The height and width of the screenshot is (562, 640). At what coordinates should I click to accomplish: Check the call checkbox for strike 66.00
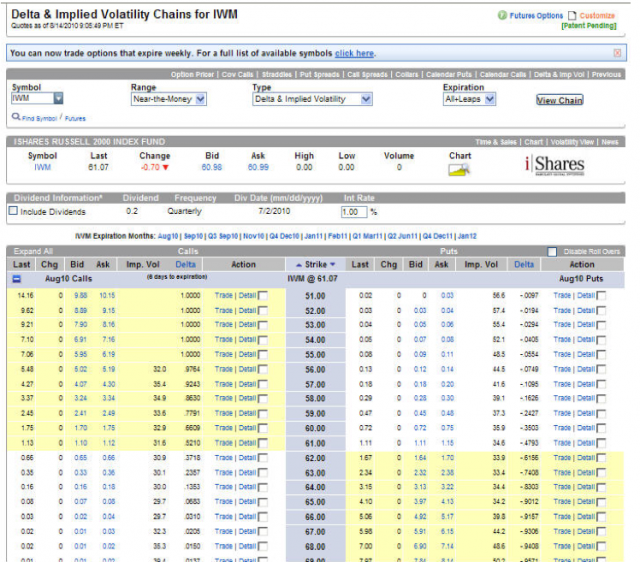tap(263, 518)
